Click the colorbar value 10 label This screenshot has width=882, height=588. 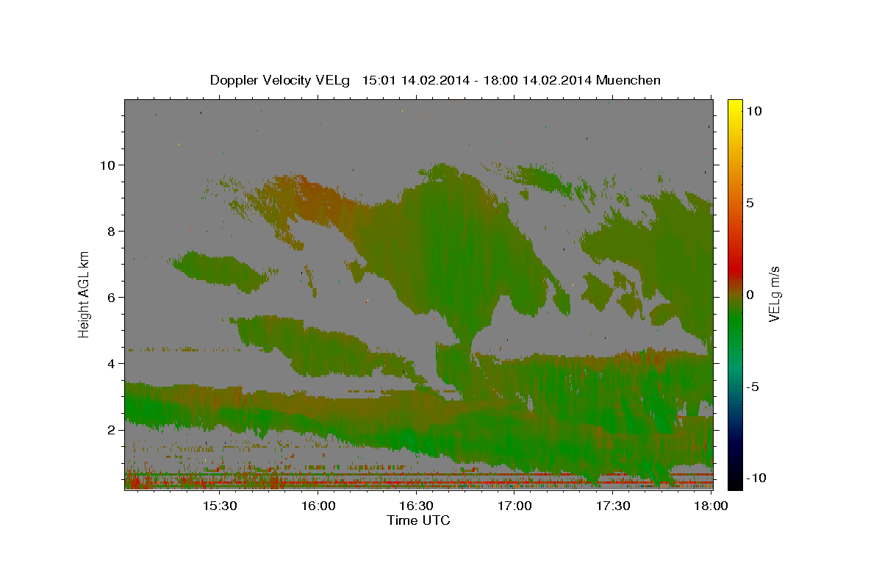click(x=755, y=110)
